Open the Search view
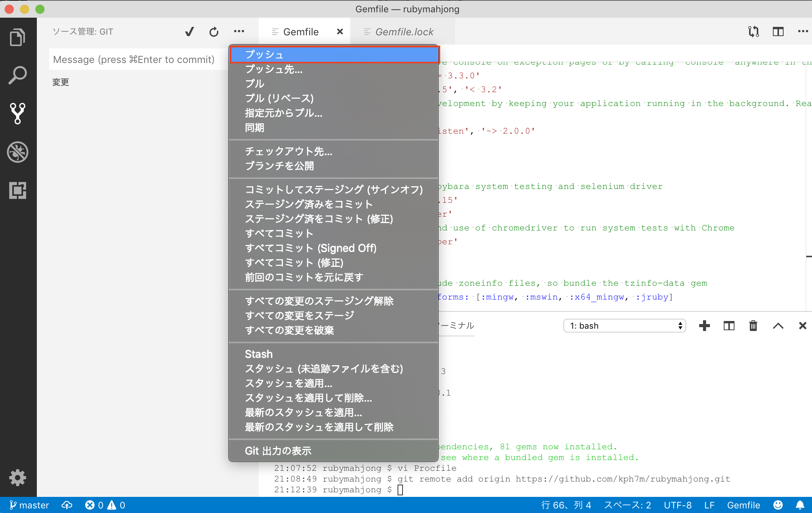Image resolution: width=812 pixels, height=513 pixels. pyautogui.click(x=18, y=75)
